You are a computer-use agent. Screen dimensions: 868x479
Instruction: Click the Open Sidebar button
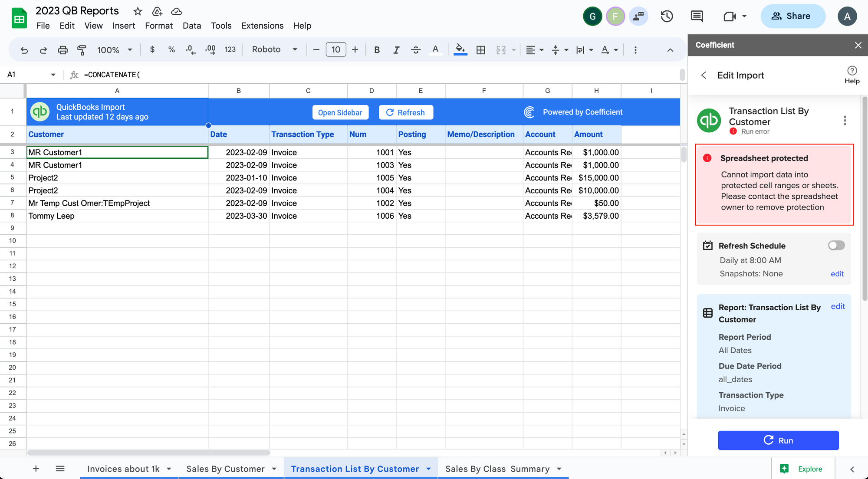340,112
